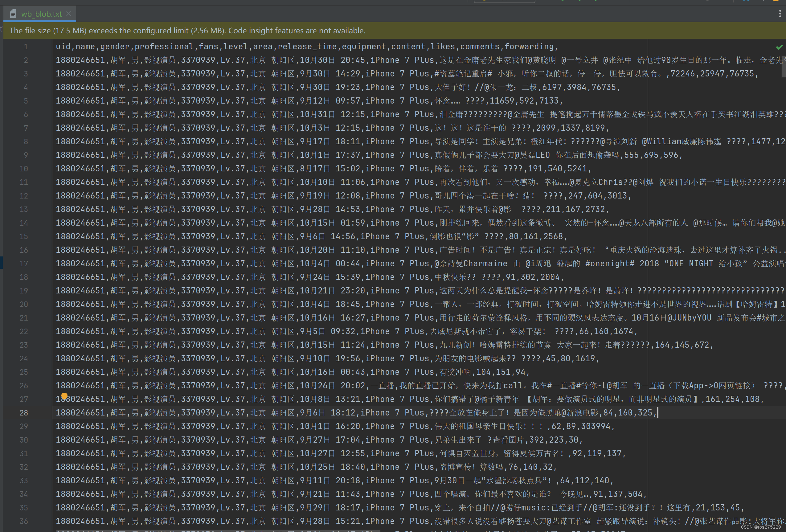The height and width of the screenshot is (532, 786).
Task: Click the word 'forwarding' in line 1
Action: coord(529,47)
